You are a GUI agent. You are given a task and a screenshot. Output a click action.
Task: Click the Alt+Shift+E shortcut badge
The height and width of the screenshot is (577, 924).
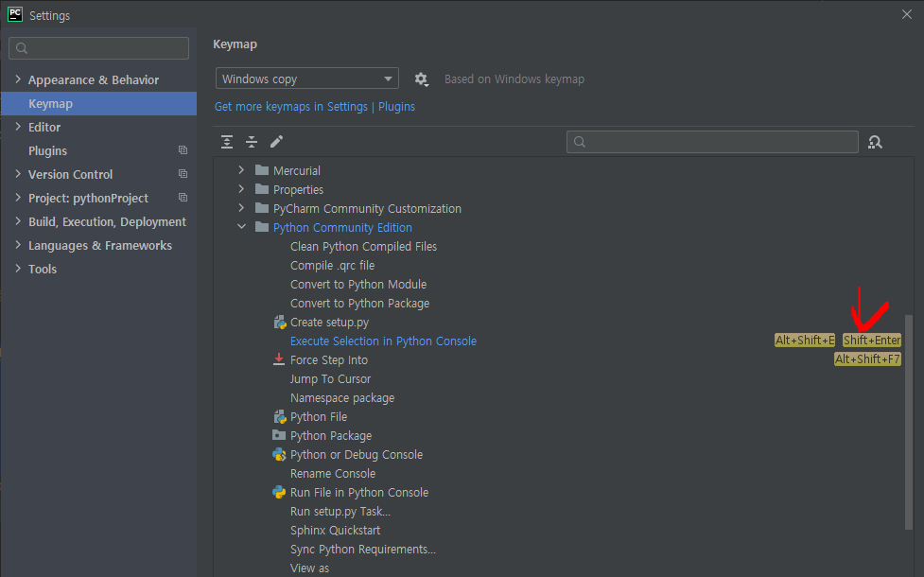(805, 341)
